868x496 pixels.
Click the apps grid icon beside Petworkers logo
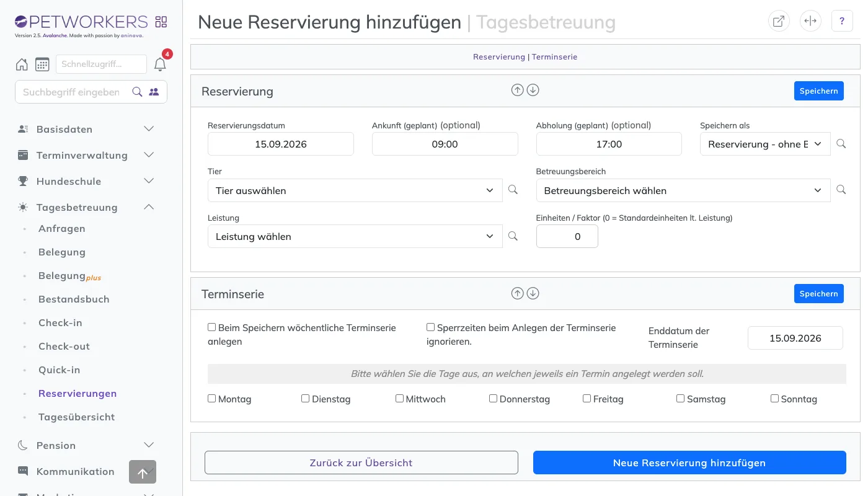click(161, 22)
